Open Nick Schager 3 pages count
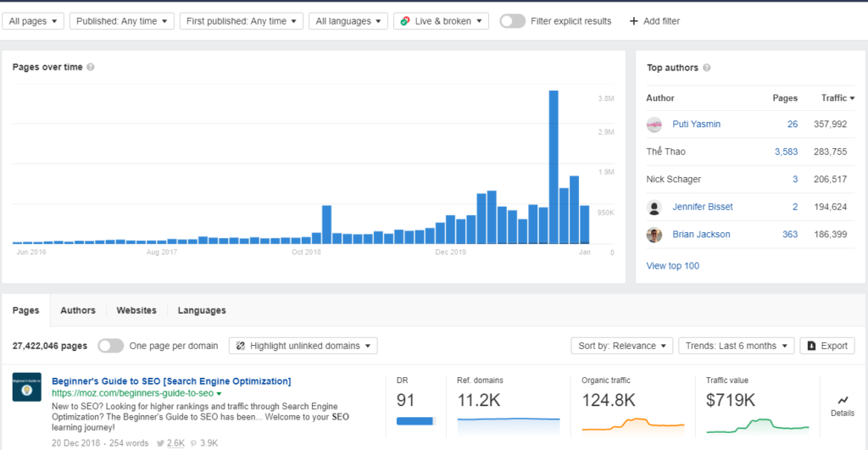The image size is (868, 450). [795, 180]
